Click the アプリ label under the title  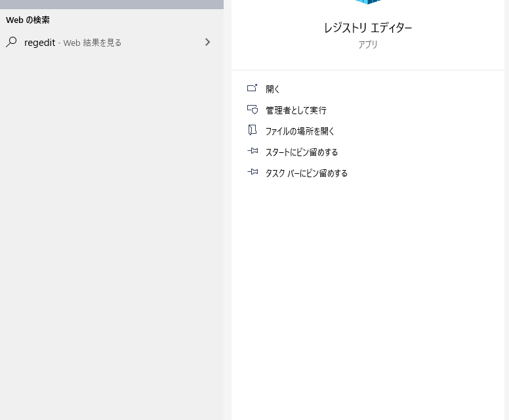click(x=368, y=45)
